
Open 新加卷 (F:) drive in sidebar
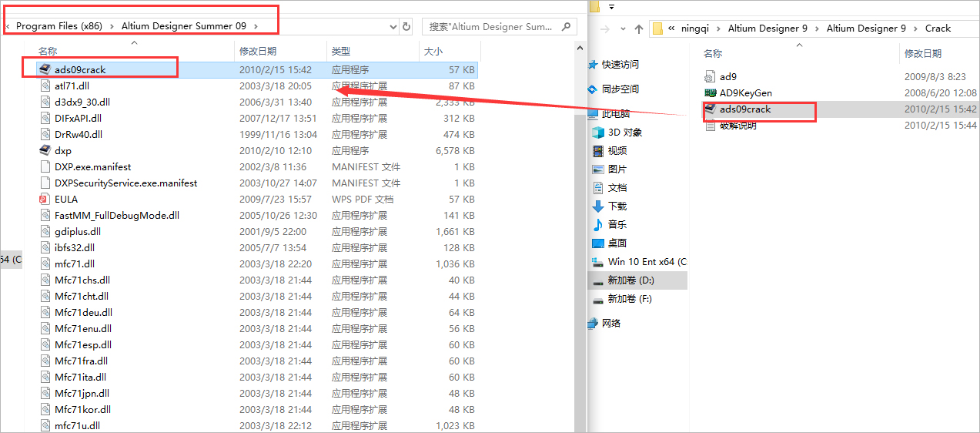point(630,298)
